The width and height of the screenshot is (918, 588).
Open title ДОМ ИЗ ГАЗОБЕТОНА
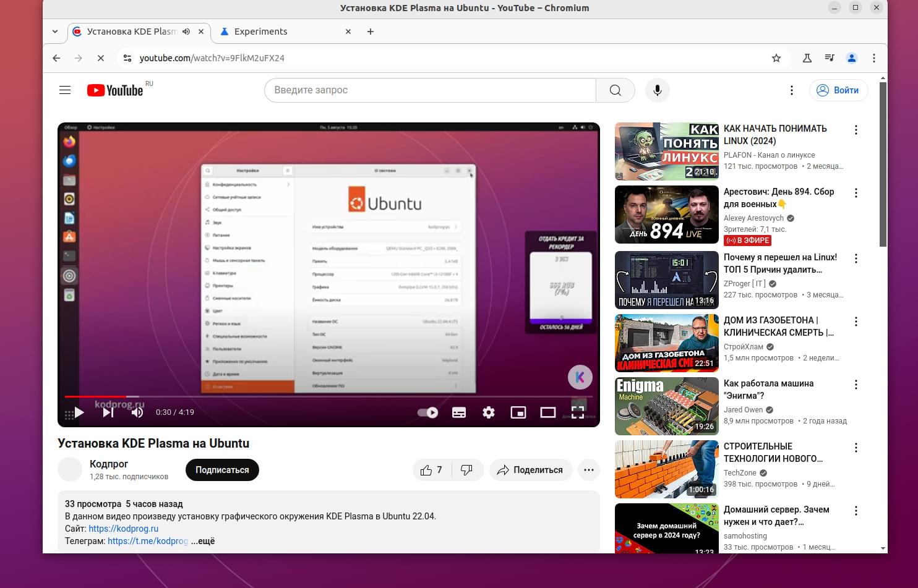(779, 326)
